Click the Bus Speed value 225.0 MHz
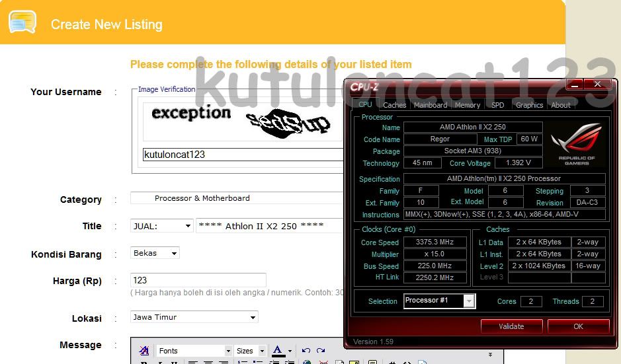Viewport: 621px width, 364px height. (435, 266)
